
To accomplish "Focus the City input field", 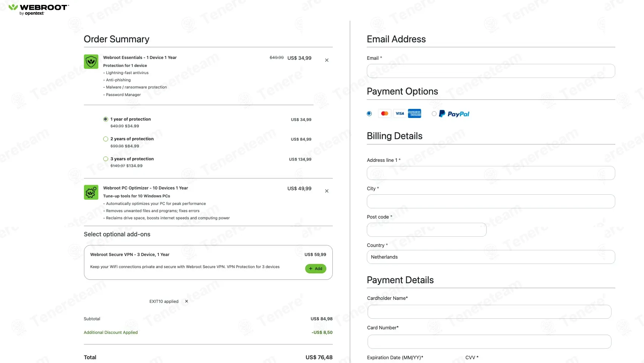I will (491, 202).
